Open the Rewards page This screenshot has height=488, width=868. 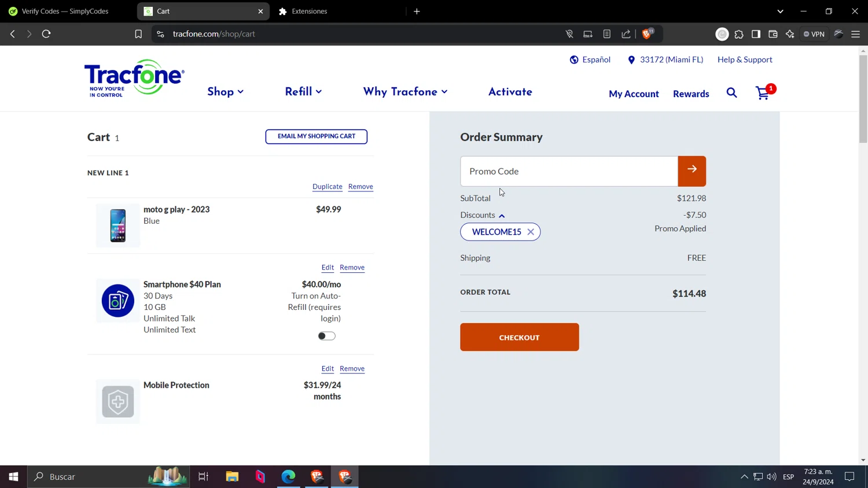691,94
